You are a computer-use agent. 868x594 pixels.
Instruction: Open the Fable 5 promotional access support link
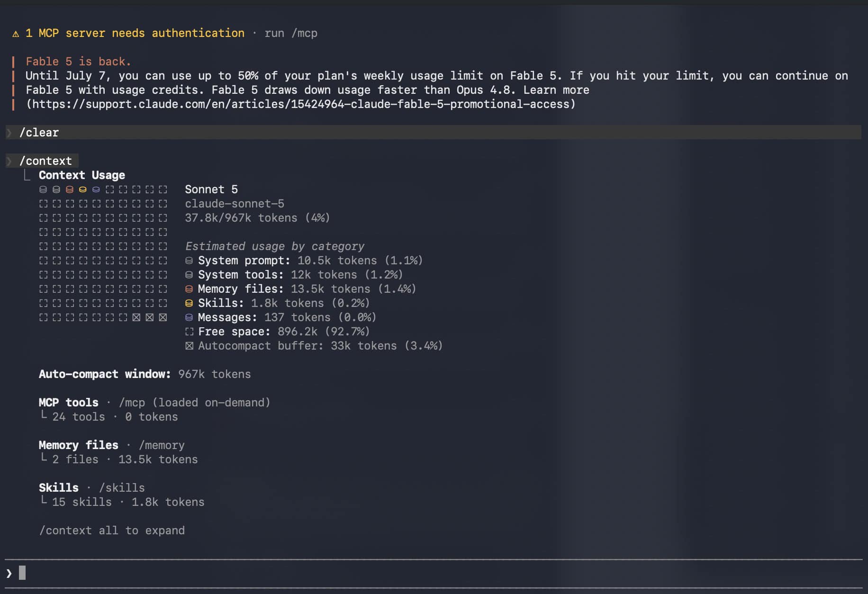300,104
